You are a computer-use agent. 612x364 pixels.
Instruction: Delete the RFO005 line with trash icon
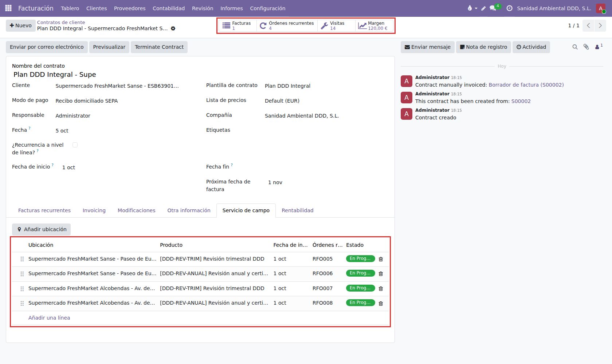(x=381, y=259)
